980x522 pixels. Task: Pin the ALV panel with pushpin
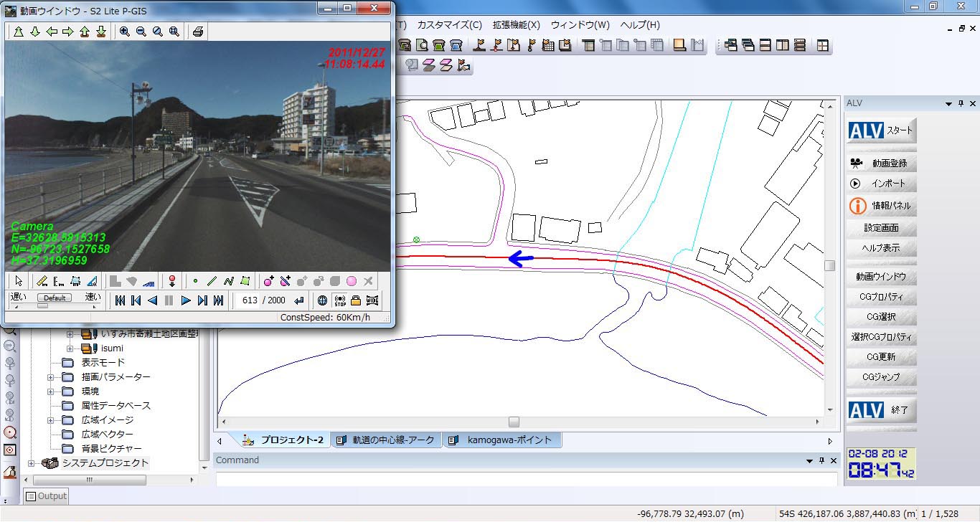click(961, 103)
